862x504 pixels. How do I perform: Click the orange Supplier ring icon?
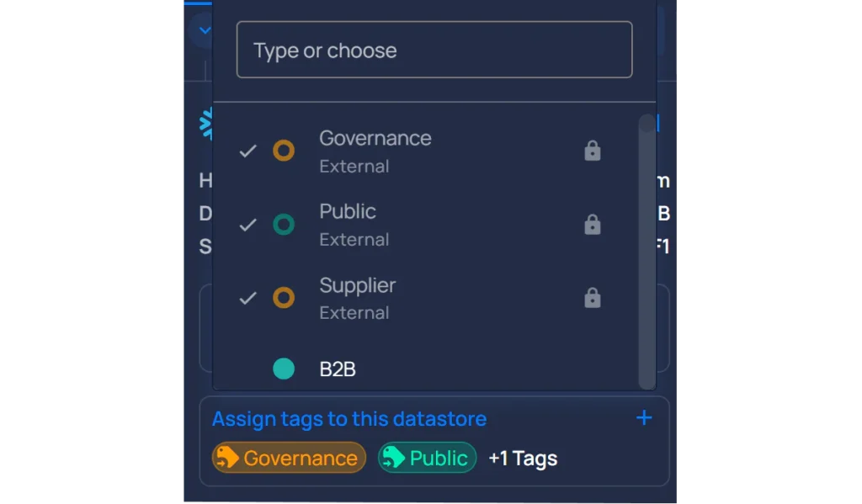(284, 297)
